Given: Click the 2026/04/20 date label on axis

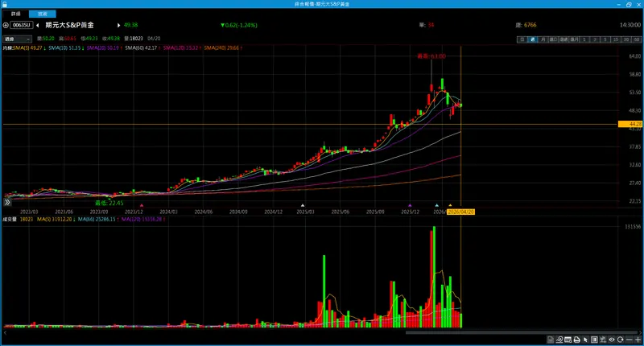Looking at the screenshot, I should point(460,212).
